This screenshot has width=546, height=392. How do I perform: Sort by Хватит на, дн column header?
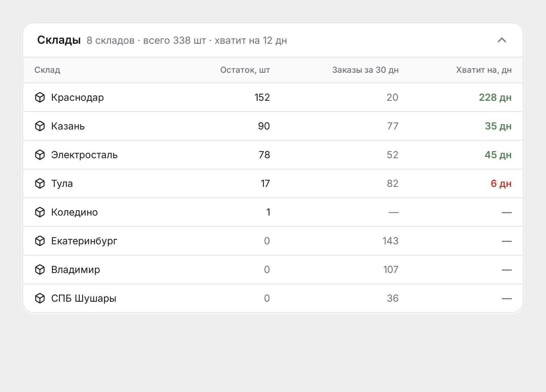484,70
